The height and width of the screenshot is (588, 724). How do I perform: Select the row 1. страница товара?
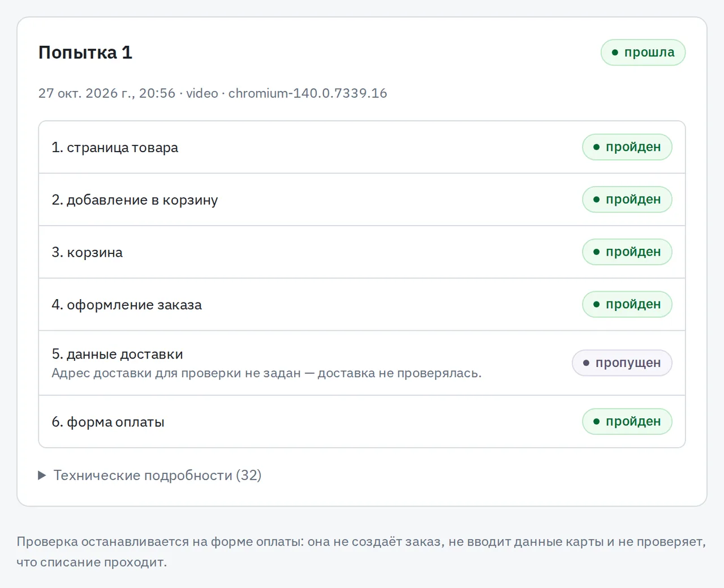pyautogui.click(x=362, y=147)
